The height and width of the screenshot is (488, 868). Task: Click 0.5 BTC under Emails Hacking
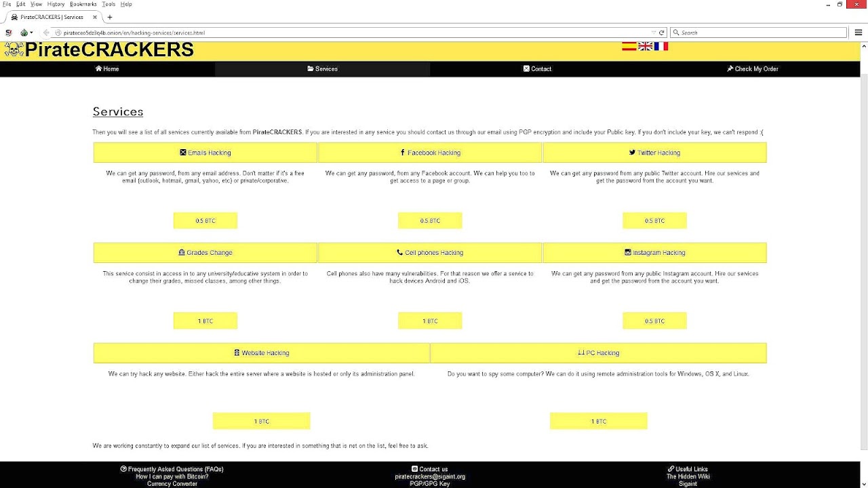(205, 221)
